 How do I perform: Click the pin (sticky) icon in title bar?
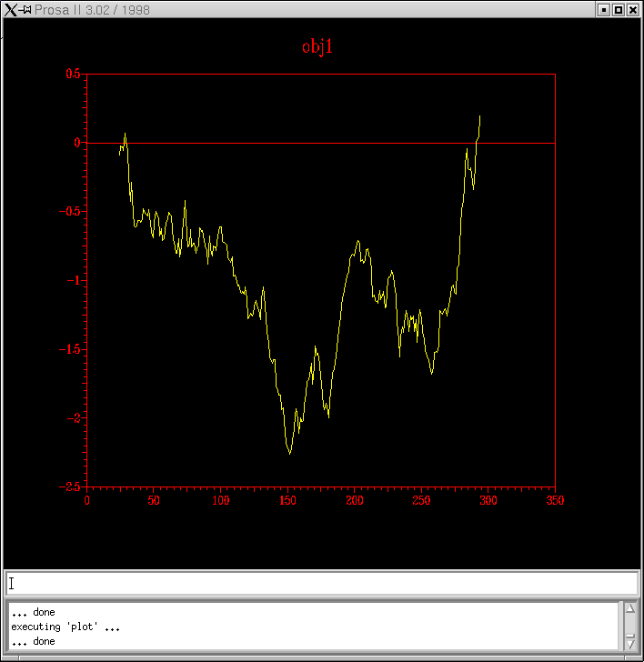[x=26, y=10]
